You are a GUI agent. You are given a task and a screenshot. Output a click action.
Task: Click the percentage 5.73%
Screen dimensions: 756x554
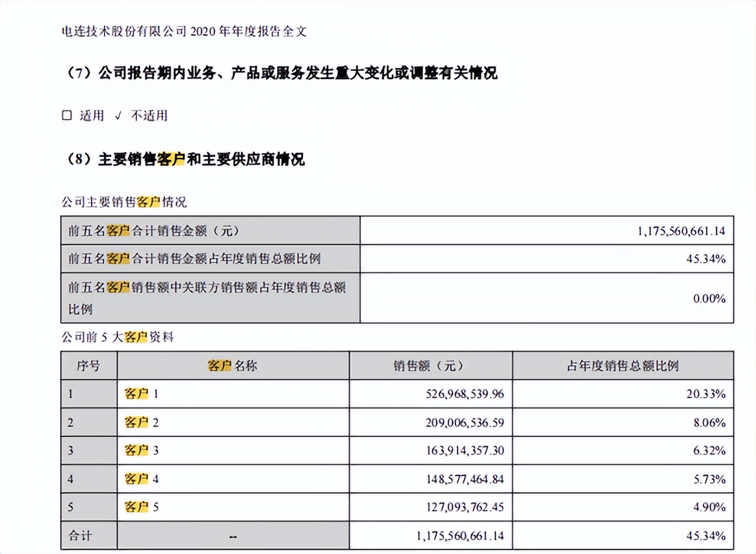(709, 479)
